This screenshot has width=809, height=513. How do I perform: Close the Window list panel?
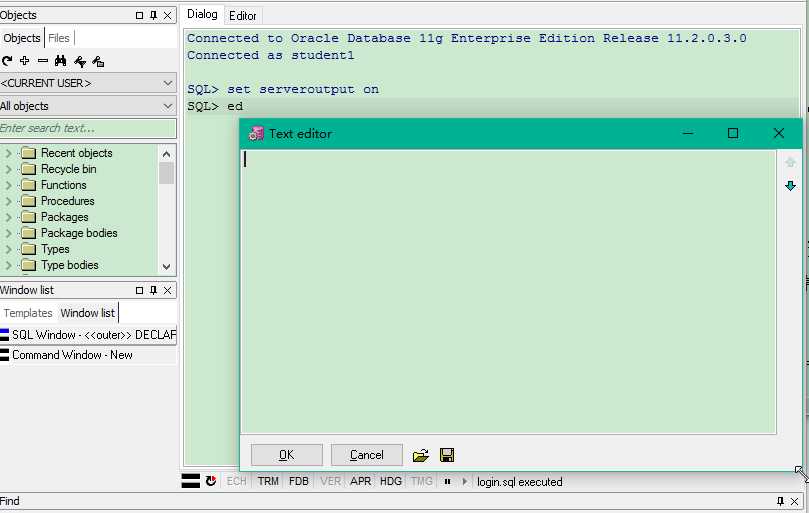coord(168,291)
